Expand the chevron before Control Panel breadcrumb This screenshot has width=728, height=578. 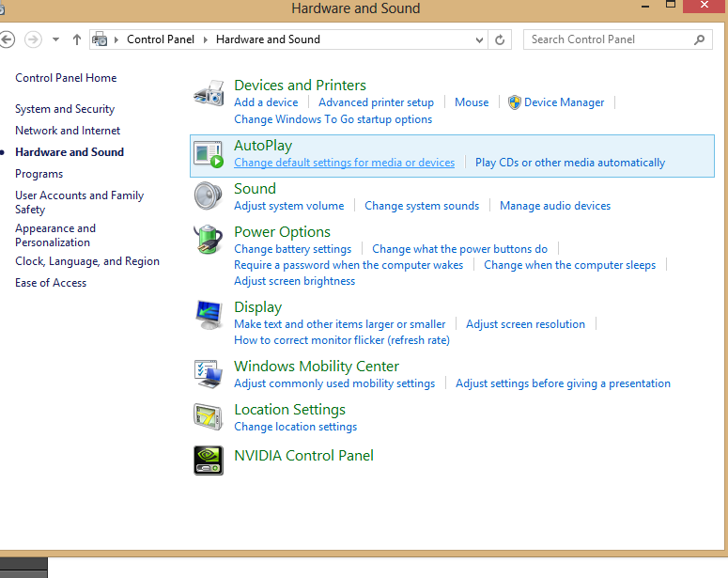point(116,40)
